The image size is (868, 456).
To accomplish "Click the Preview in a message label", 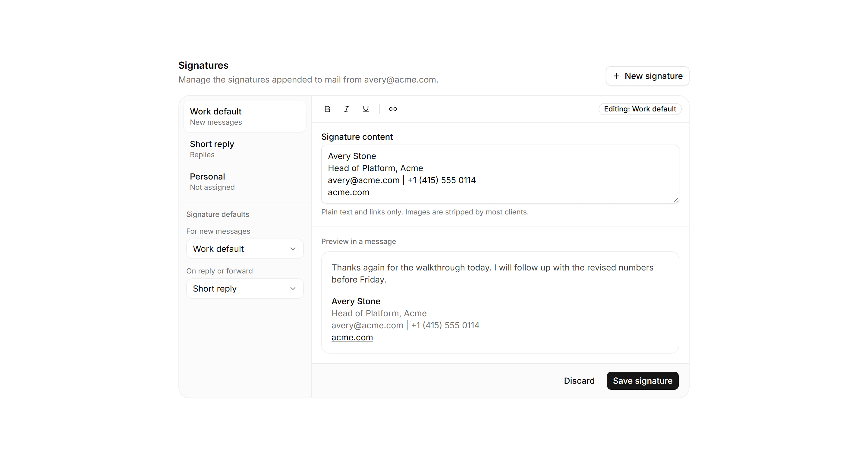I will (359, 242).
